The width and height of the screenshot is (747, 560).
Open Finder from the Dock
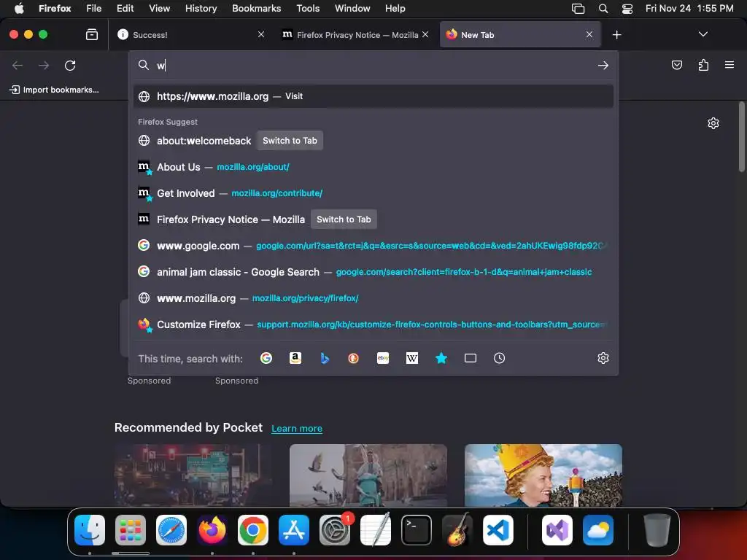pyautogui.click(x=90, y=530)
